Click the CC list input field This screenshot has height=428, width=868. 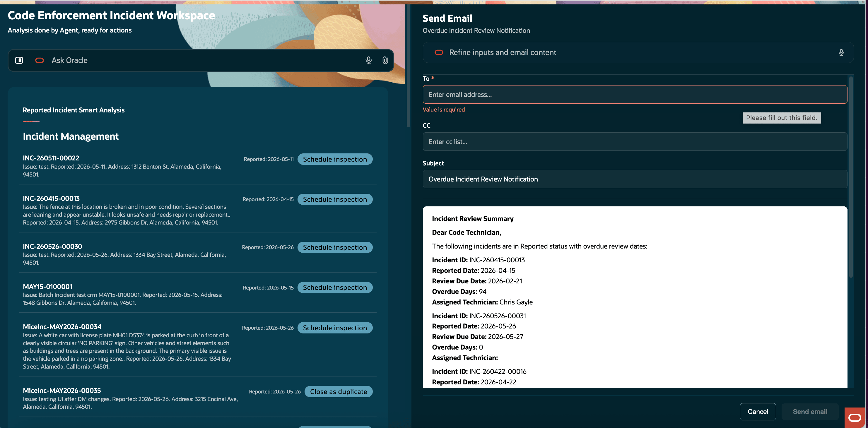point(635,142)
